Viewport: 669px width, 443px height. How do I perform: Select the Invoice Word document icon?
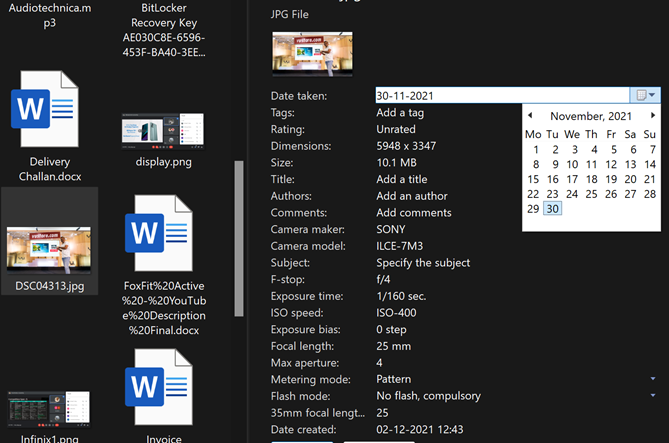[x=159, y=387]
